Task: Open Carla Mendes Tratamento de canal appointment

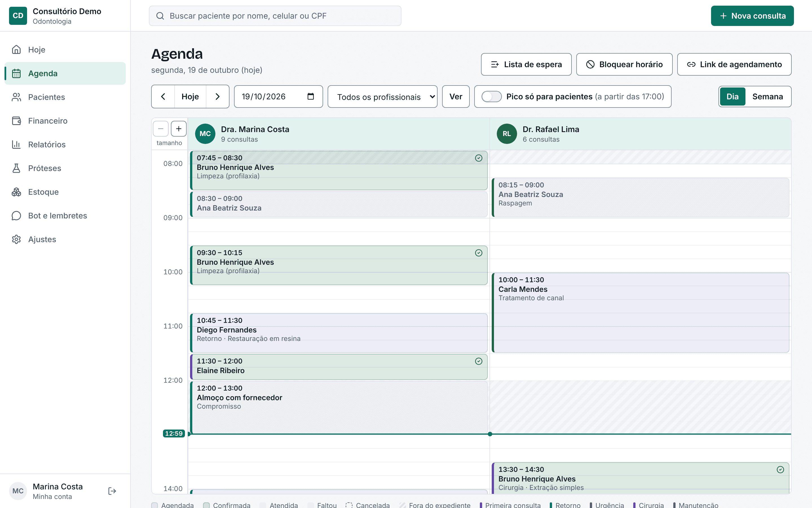Action: (640, 313)
